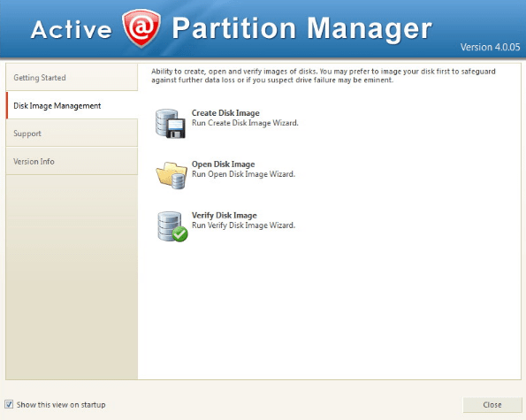This screenshot has width=526, height=420.
Task: Click 'Run Open Disk Image Wizard.' text
Action: [x=243, y=174]
